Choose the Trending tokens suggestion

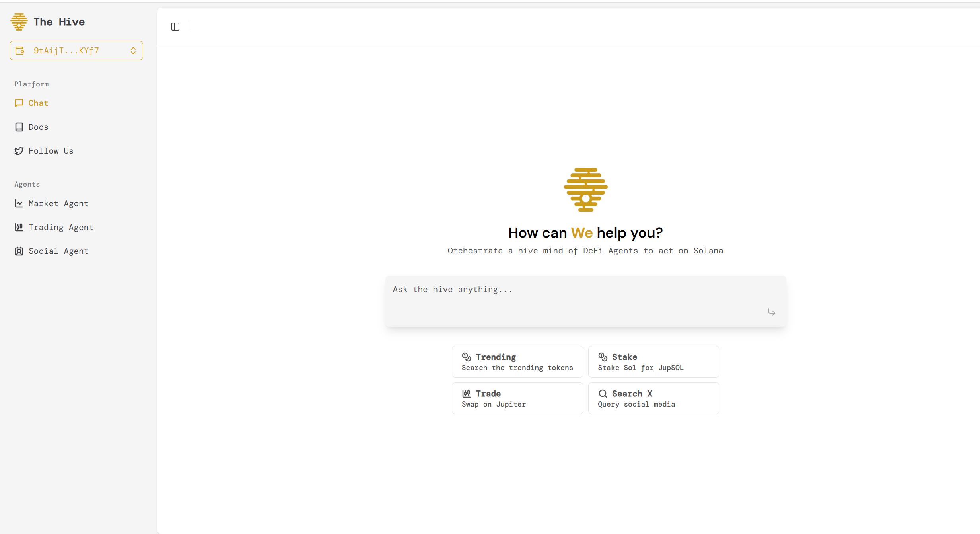coord(517,362)
